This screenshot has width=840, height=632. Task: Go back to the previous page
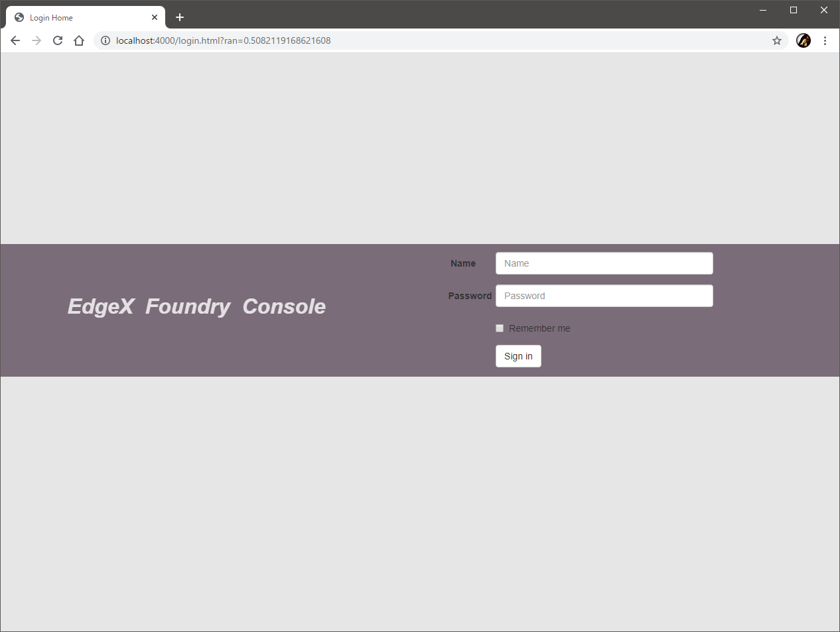coord(15,40)
